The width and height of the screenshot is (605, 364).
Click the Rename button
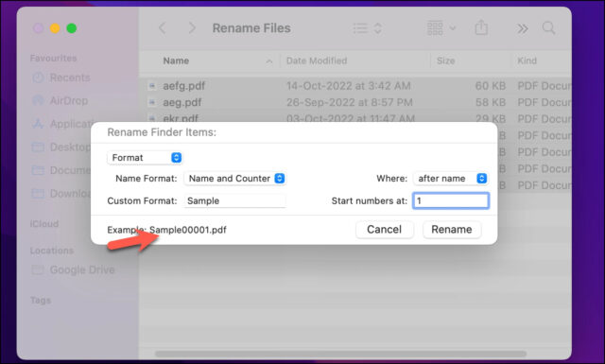tap(452, 230)
